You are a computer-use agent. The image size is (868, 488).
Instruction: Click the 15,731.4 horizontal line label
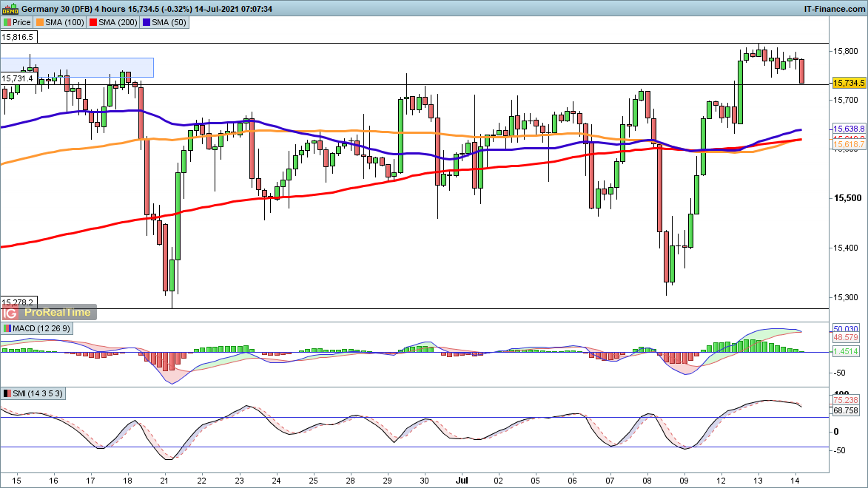pos(18,78)
